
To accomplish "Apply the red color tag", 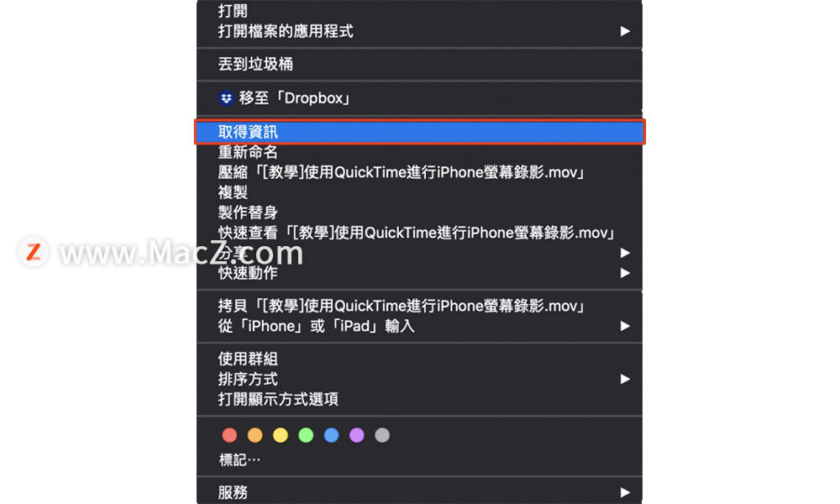I will [229, 435].
